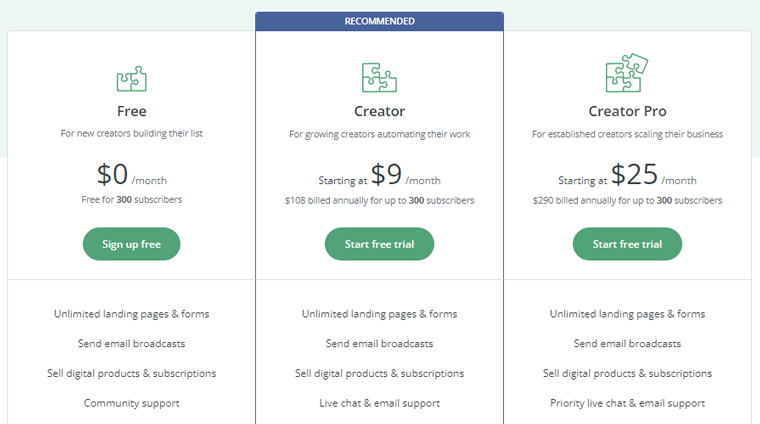The width and height of the screenshot is (760, 424).
Task: Click Creator Pro's Sell digital products feature
Action: point(627,373)
